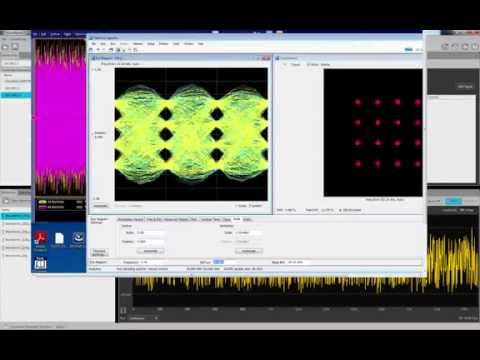Open the Adobe PDF desktop icon
The image size is (480, 360).
41,238
